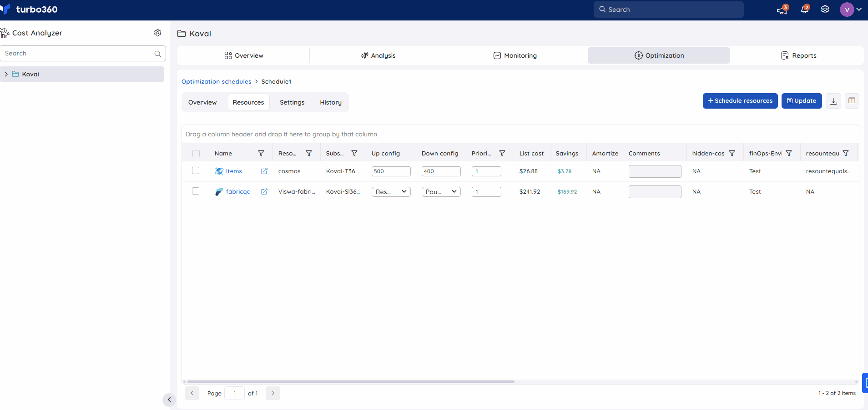Viewport: 868px width, 410px height.
Task: Click the Cost Analyzer module icon
Action: (x=5, y=33)
